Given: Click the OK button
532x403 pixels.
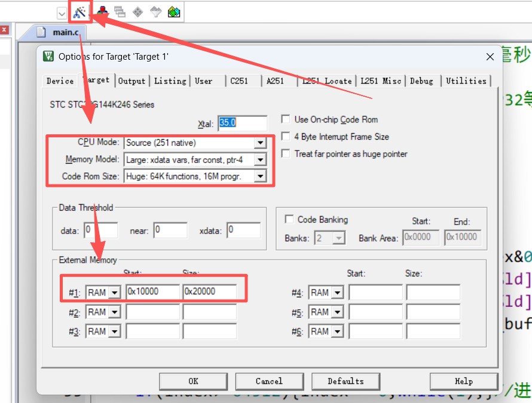Looking at the screenshot, I should tap(193, 381).
